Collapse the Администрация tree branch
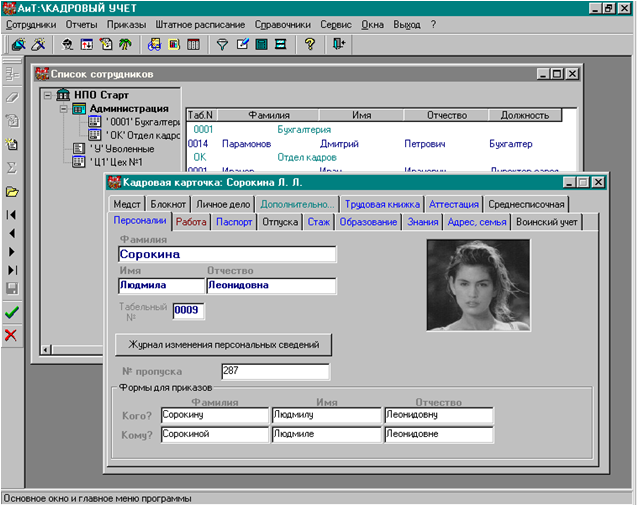Image resolution: width=639 pixels, height=506 pixels. (x=63, y=108)
